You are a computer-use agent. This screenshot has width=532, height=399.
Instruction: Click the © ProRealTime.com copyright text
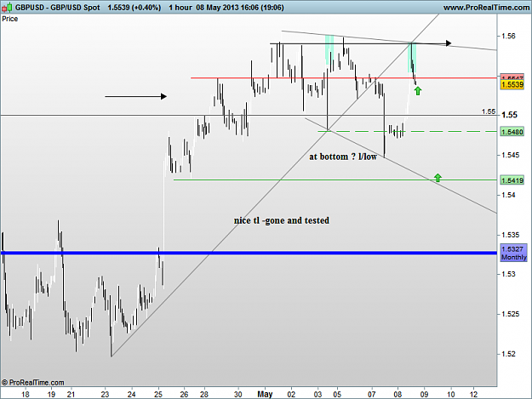coord(33,382)
